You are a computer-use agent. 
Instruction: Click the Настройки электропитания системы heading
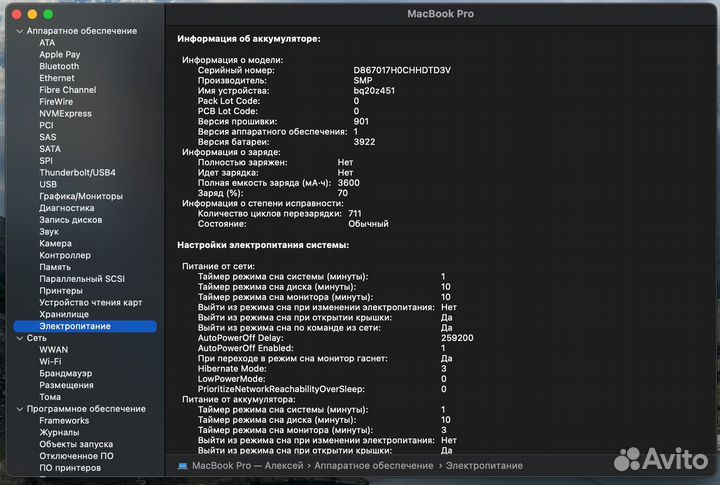[263, 245]
